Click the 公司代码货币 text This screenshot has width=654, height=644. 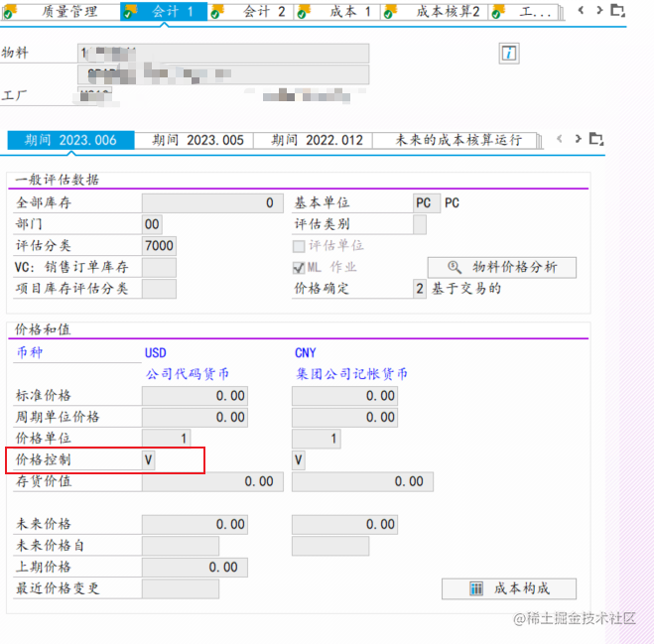(x=188, y=374)
